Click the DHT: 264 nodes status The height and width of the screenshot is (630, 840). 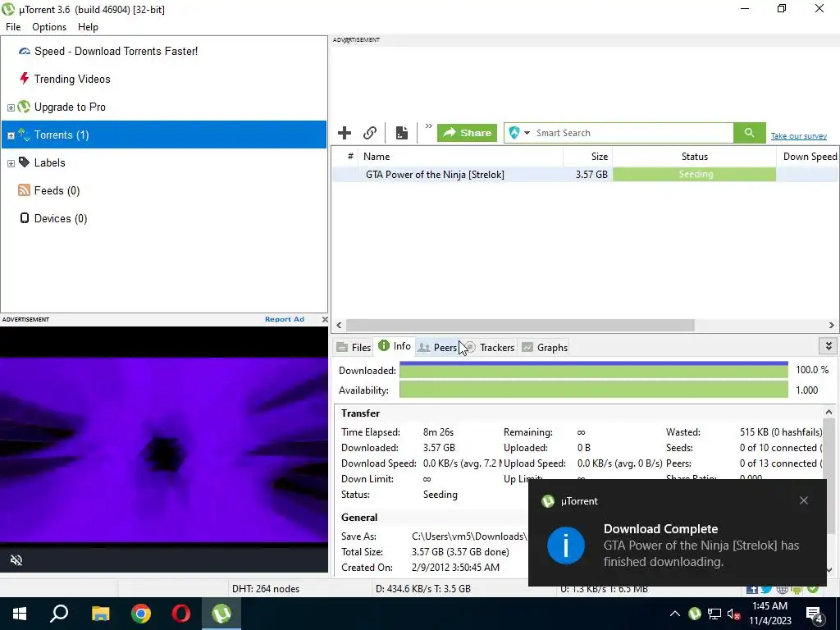tap(266, 589)
